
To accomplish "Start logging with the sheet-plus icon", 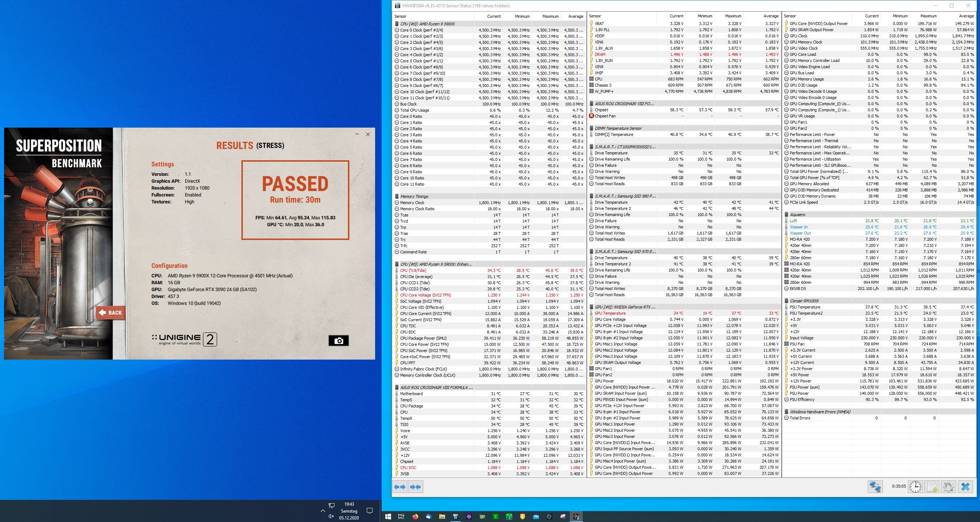I will [932, 486].
